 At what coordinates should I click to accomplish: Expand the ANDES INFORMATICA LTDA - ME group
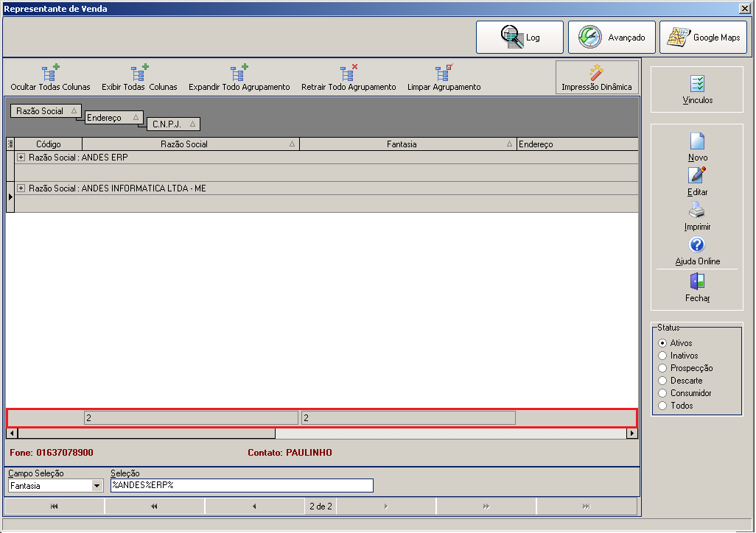tap(21, 188)
